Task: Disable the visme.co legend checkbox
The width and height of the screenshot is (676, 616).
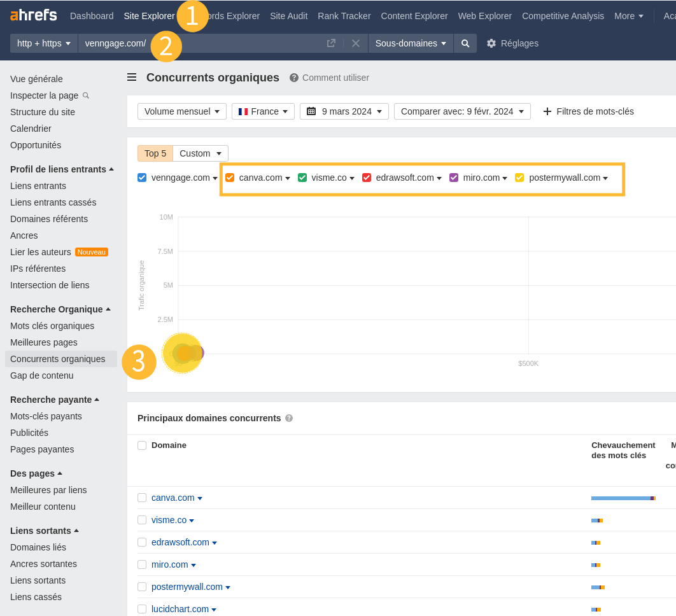Action: point(302,178)
